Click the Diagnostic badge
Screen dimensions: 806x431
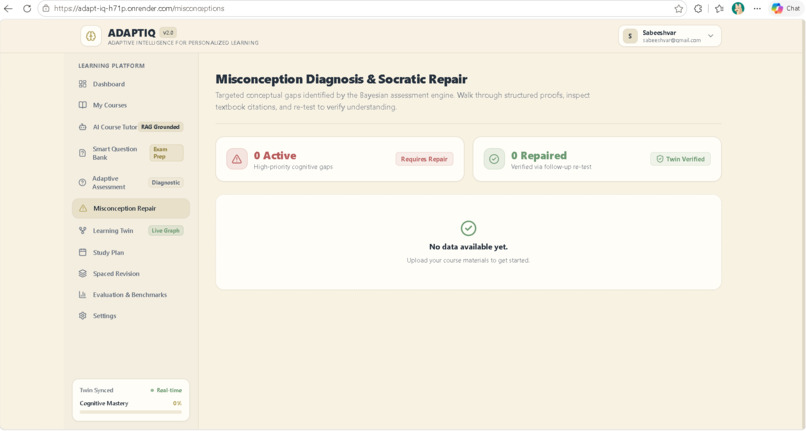pos(166,182)
